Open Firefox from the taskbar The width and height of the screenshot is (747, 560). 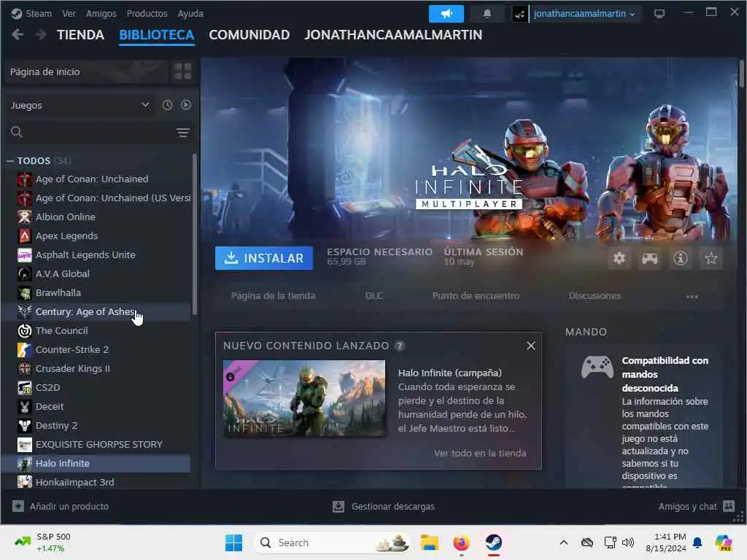461,542
